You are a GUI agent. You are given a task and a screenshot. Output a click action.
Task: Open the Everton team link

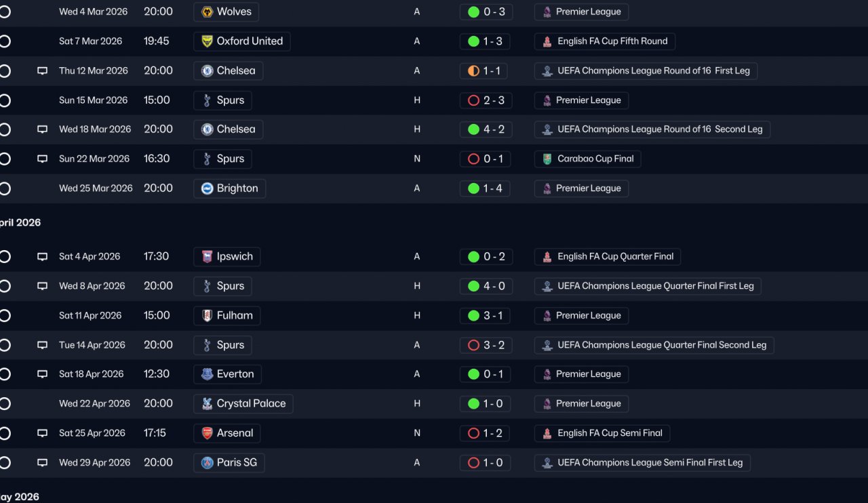tap(227, 374)
